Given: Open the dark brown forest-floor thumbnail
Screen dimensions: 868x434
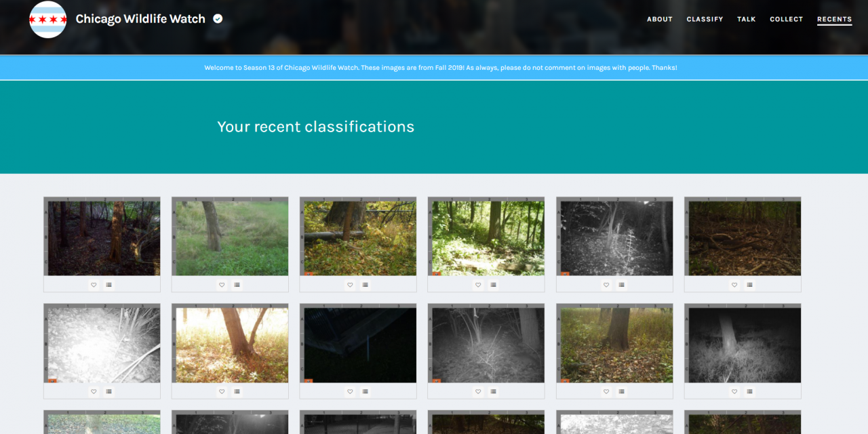Looking at the screenshot, I should tap(743, 237).
